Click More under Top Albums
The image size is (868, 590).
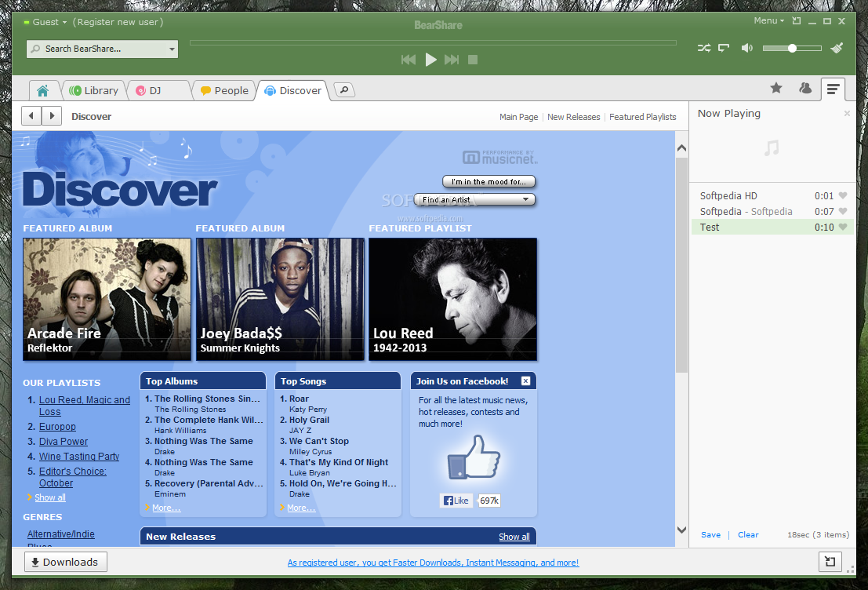(166, 508)
